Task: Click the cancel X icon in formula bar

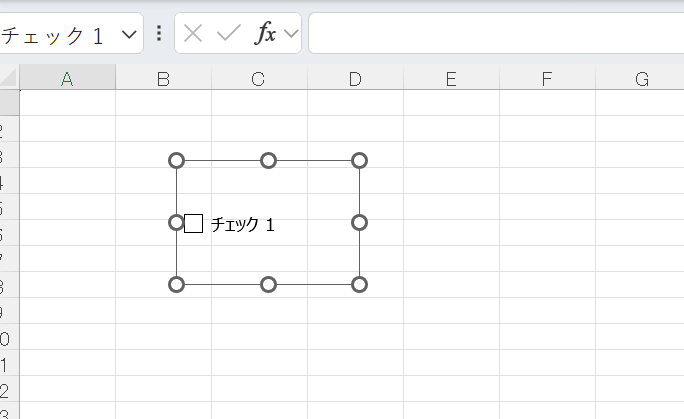Action: (x=193, y=33)
